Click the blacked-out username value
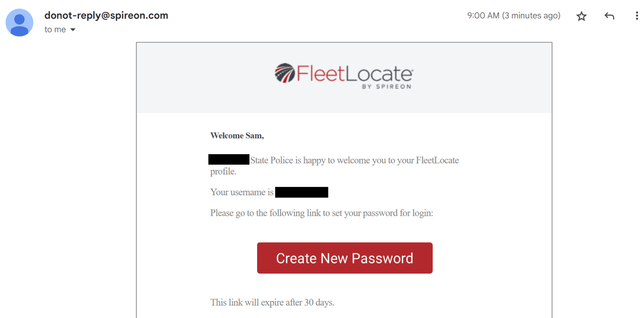The image size is (644, 318). (301, 192)
